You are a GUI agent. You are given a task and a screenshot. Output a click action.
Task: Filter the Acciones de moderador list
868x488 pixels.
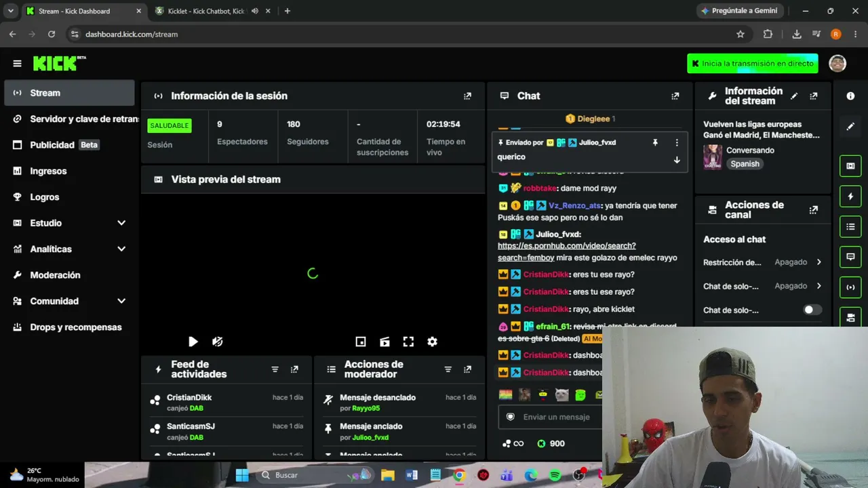[x=448, y=369]
